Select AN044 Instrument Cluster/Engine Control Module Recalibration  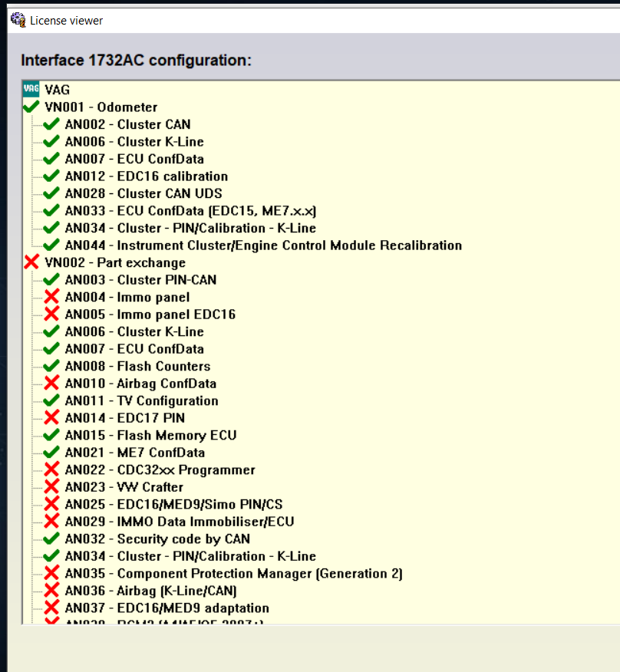[263, 245]
